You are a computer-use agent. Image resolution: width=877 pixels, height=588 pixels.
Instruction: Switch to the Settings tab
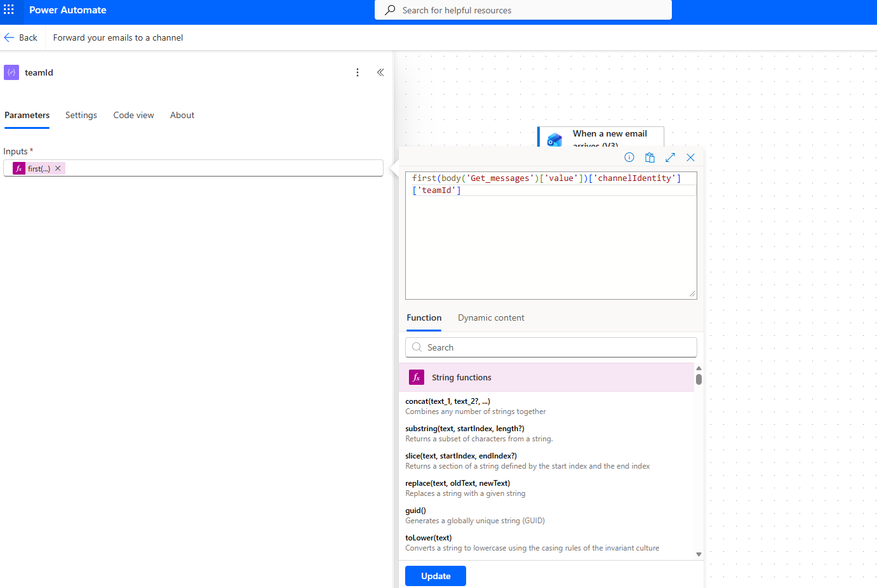(x=81, y=115)
